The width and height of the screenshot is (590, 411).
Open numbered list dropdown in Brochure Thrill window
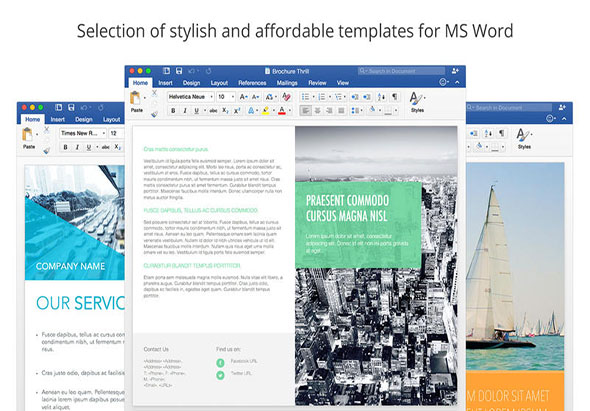(x=330, y=97)
